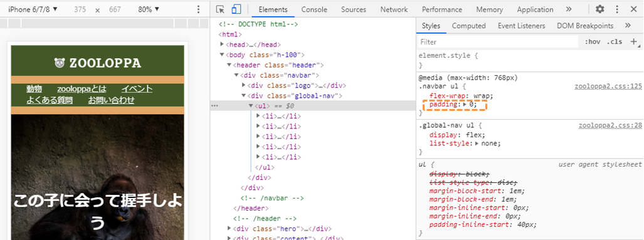Select the closing /header tag line
Screen dimensions: 644x240
[251, 209]
